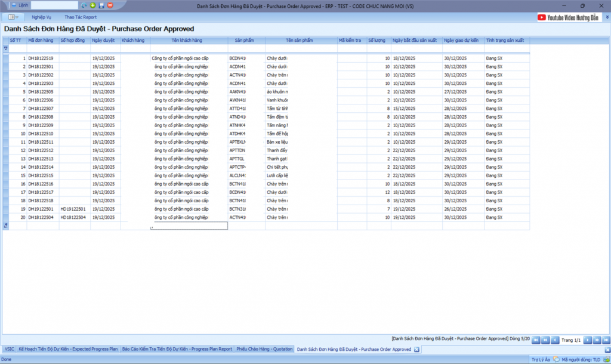The image size is (611, 364).
Task: Click the blue save disk icon
Action: [101, 5]
